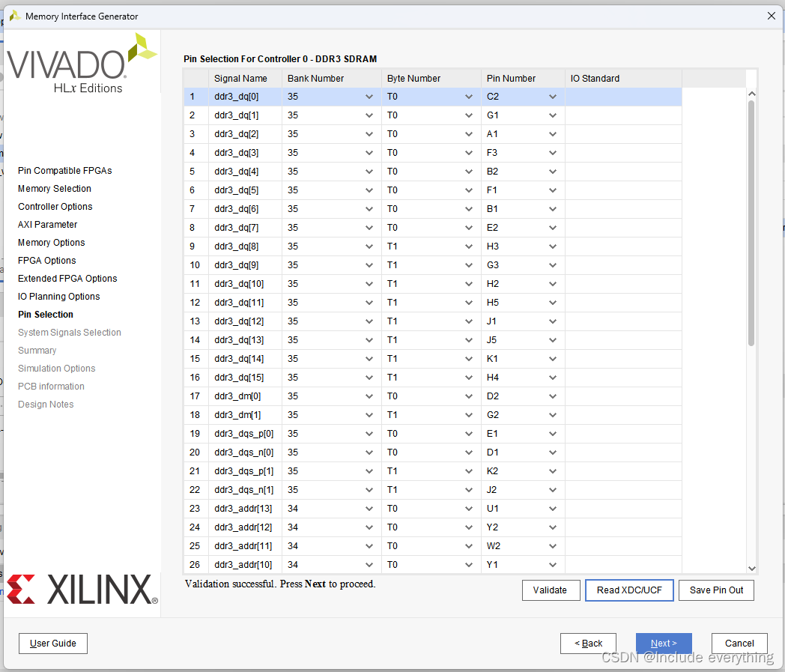Open Byte Number dropdown for ddr3_dq[15]
Image resolution: width=785 pixels, height=672 pixels.
469,378
